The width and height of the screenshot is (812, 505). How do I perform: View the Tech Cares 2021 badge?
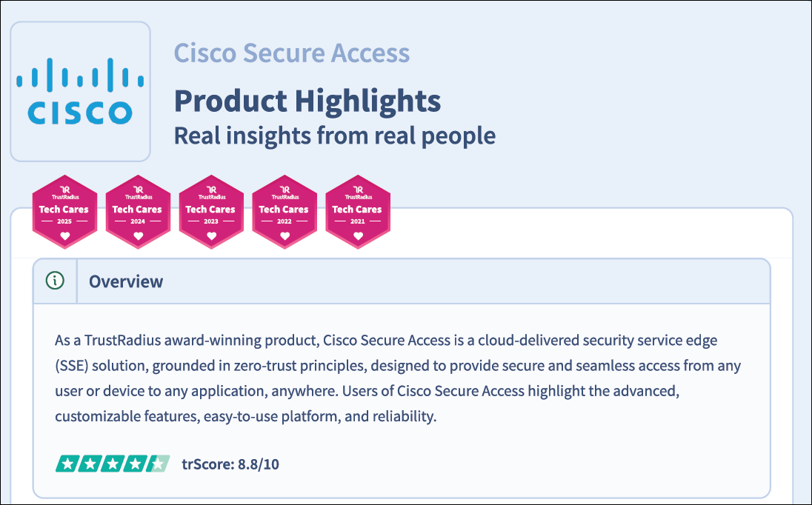coord(358,212)
